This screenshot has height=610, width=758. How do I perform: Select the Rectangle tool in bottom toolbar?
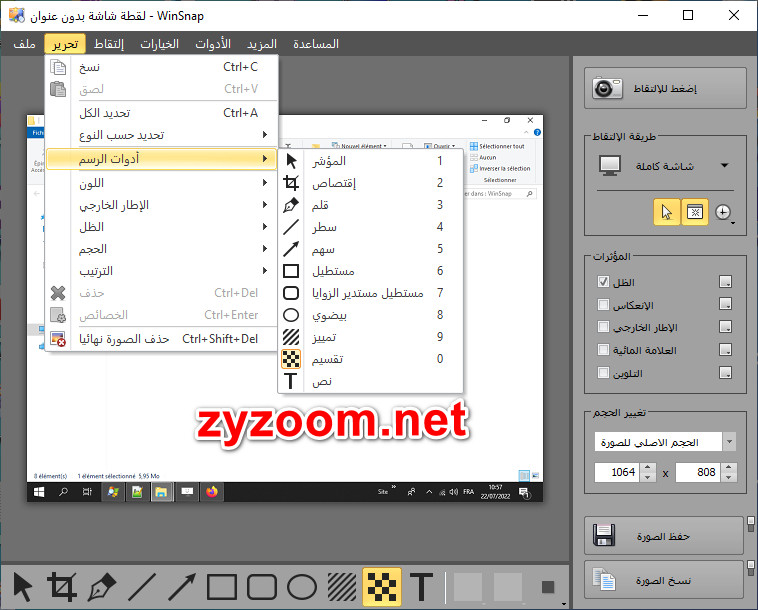click(x=221, y=587)
